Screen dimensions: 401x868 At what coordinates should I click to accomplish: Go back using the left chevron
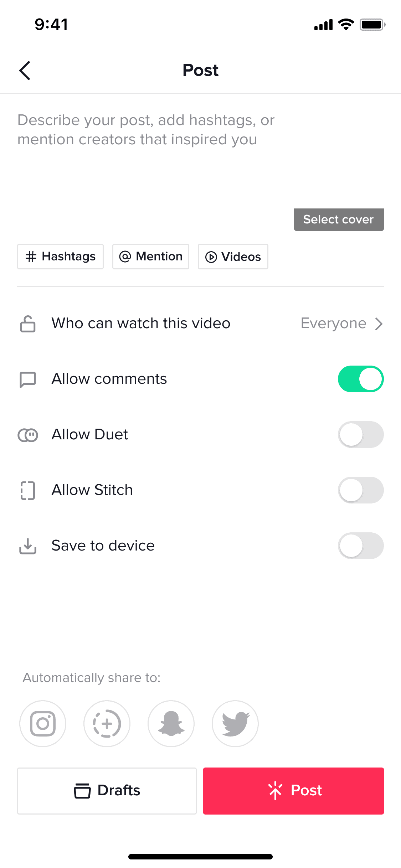click(x=25, y=70)
